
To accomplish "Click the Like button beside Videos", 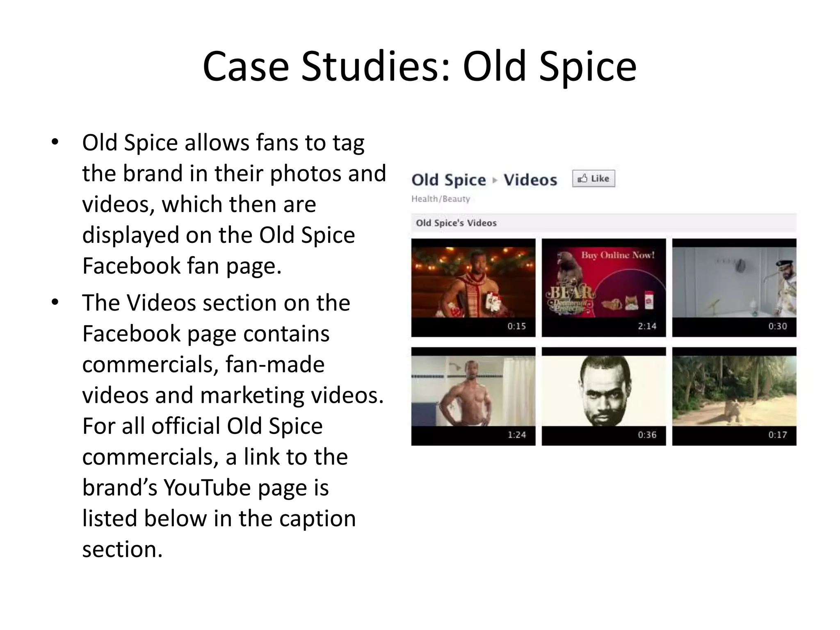I will click(593, 178).
